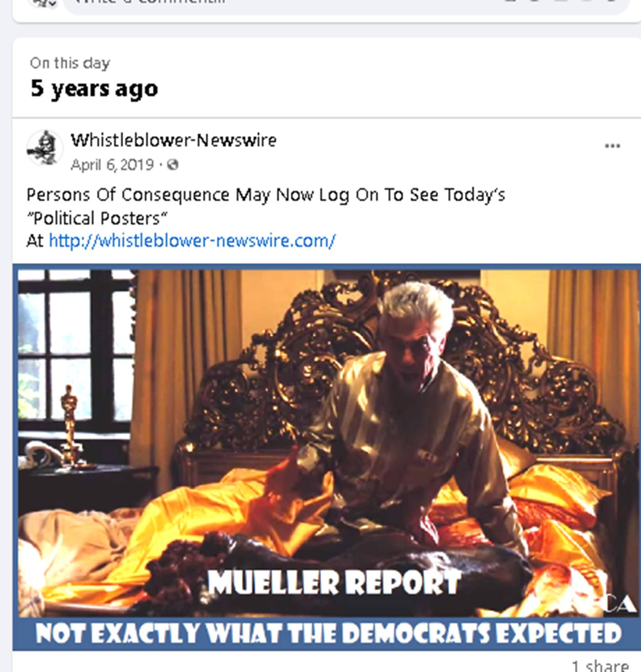Screen dimensions: 641x672
Task: Click the MUELLER REPORT caption in the poster
Action: pyautogui.click(x=334, y=582)
